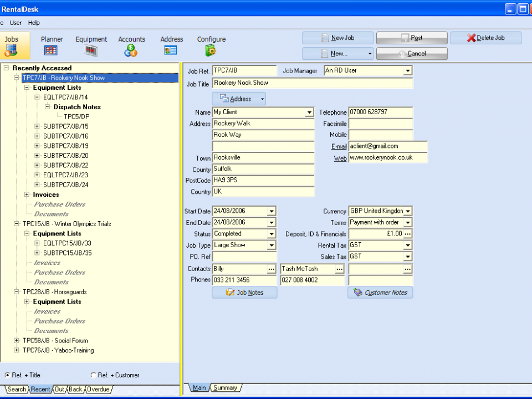This screenshot has height=399, width=532.
Task: Click the Job Notes button
Action: pyautogui.click(x=244, y=293)
